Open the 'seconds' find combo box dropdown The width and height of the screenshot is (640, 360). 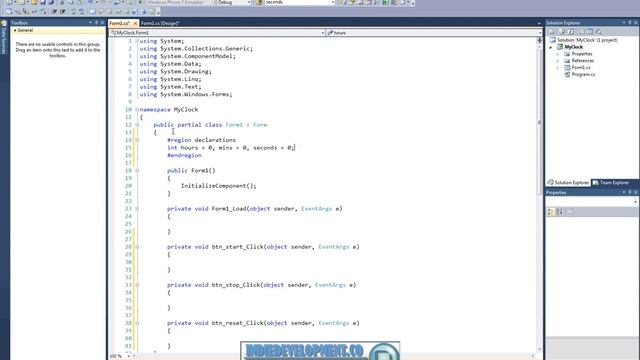tap(333, 2)
